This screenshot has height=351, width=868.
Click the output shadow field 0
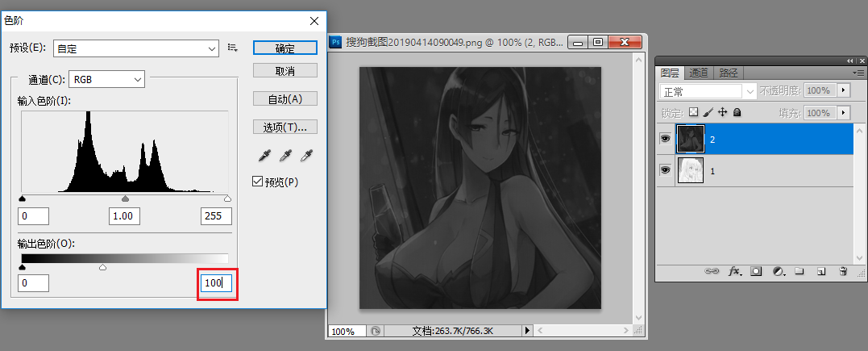point(34,282)
